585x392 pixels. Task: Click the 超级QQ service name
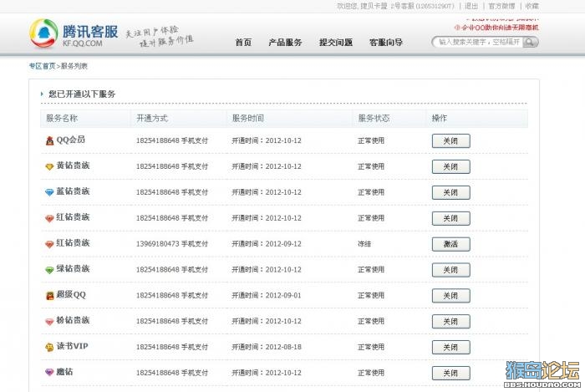[x=71, y=295]
